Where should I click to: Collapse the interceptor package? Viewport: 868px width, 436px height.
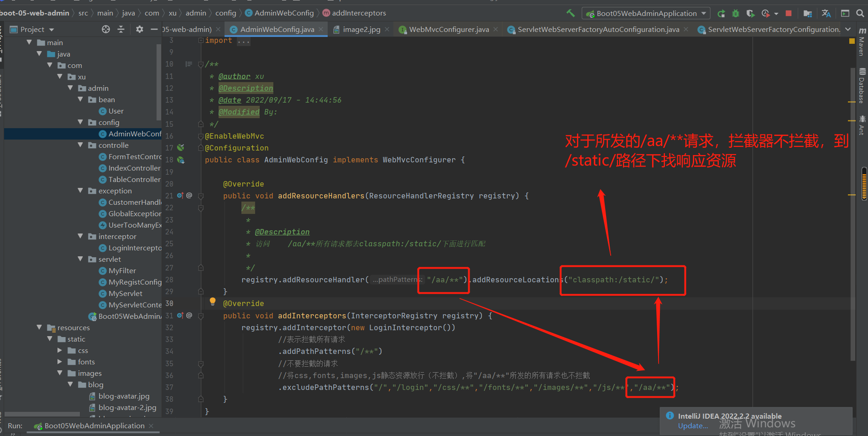click(81, 236)
